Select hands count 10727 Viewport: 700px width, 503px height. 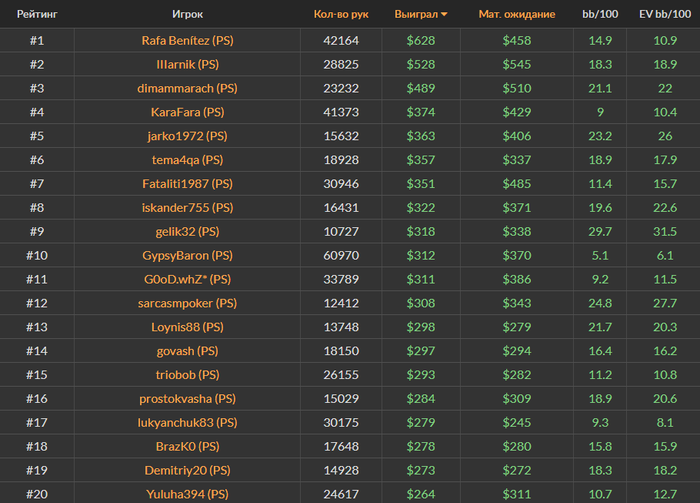coord(341,232)
